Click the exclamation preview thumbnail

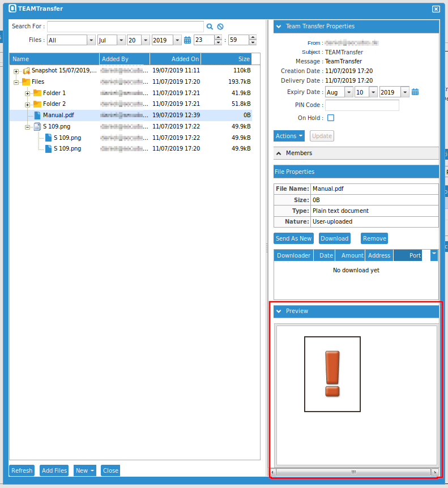coord(332,374)
